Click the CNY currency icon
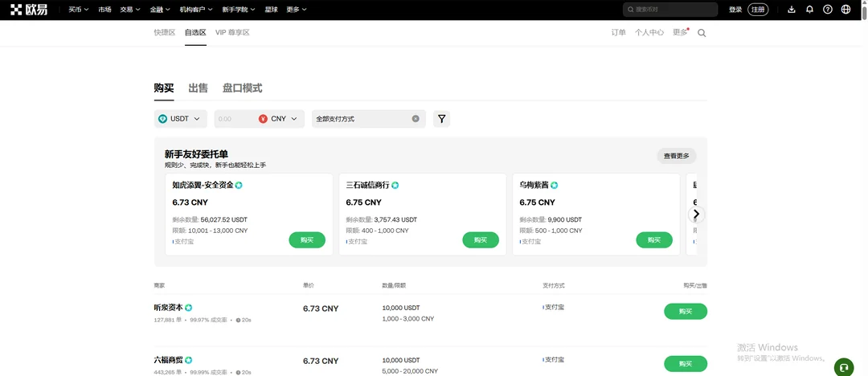This screenshot has width=868, height=376. 263,118
